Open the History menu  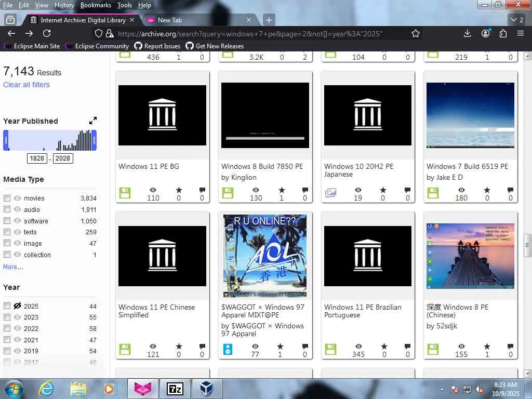(64, 5)
